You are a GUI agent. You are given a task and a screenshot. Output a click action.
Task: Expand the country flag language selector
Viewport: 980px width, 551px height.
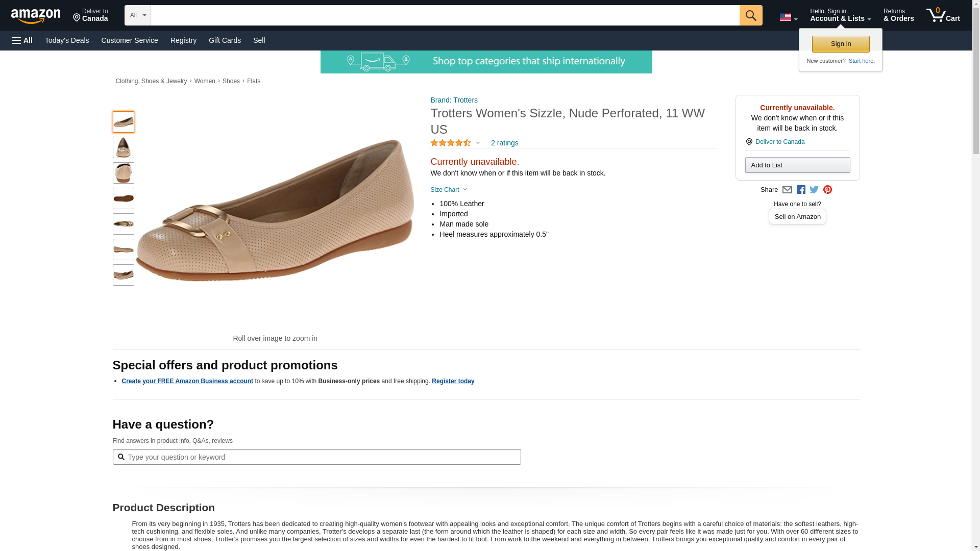[x=788, y=18]
